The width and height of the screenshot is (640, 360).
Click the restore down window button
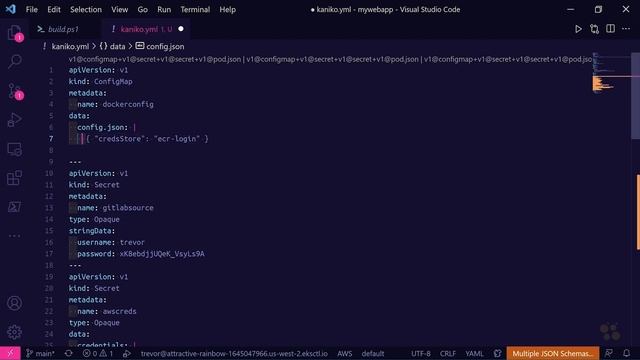tap(598, 9)
